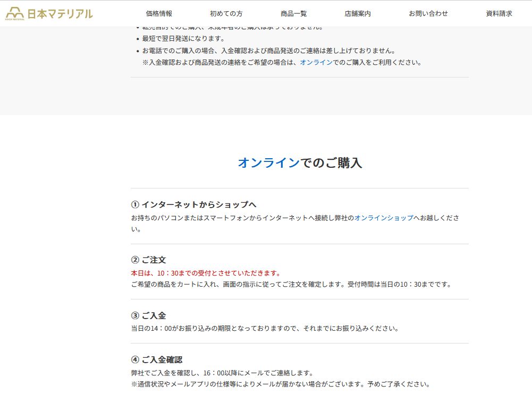532x395 pixels.
Task: Click the ② ご注文 step heading
Action: [149, 260]
